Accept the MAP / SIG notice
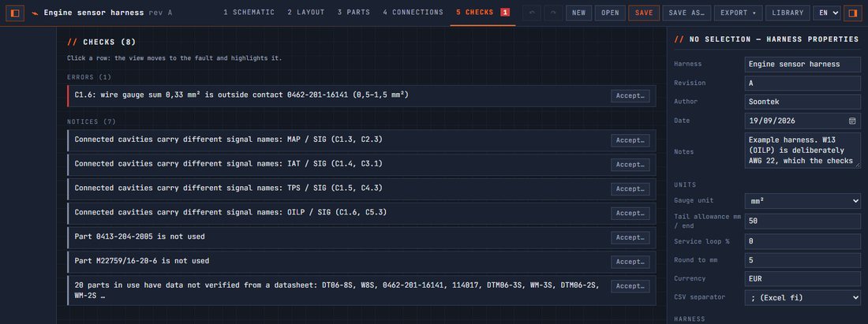Image resolution: width=868 pixels, height=324 pixels. [630, 140]
